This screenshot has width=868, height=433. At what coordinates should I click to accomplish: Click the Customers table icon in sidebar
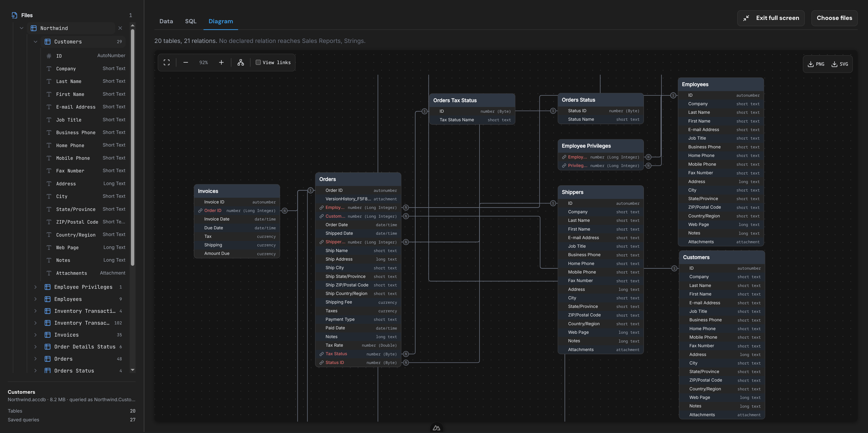coord(48,41)
